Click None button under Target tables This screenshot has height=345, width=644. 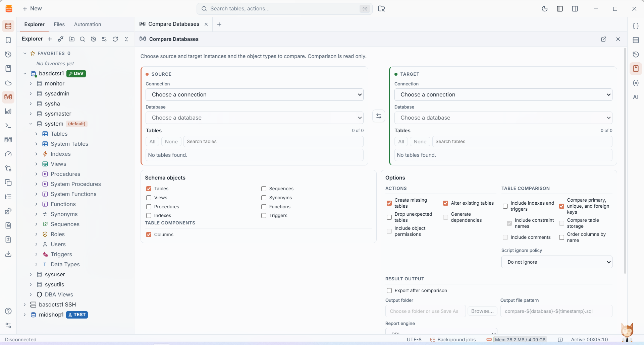click(420, 142)
